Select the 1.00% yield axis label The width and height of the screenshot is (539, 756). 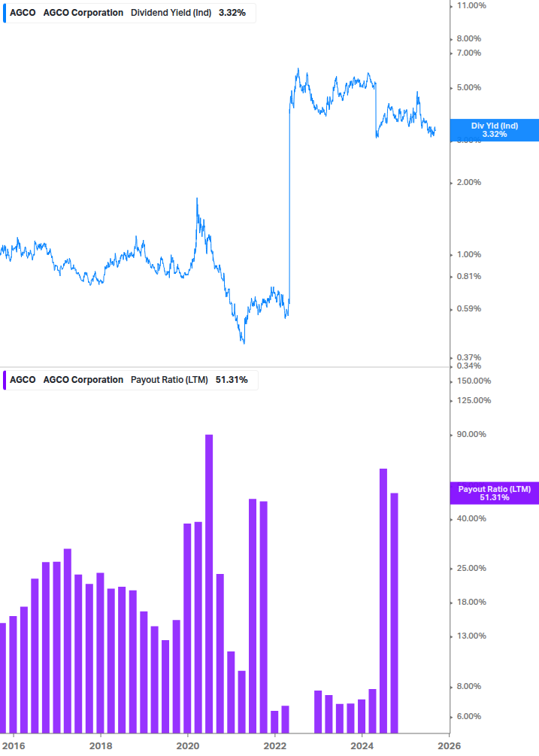(x=468, y=254)
